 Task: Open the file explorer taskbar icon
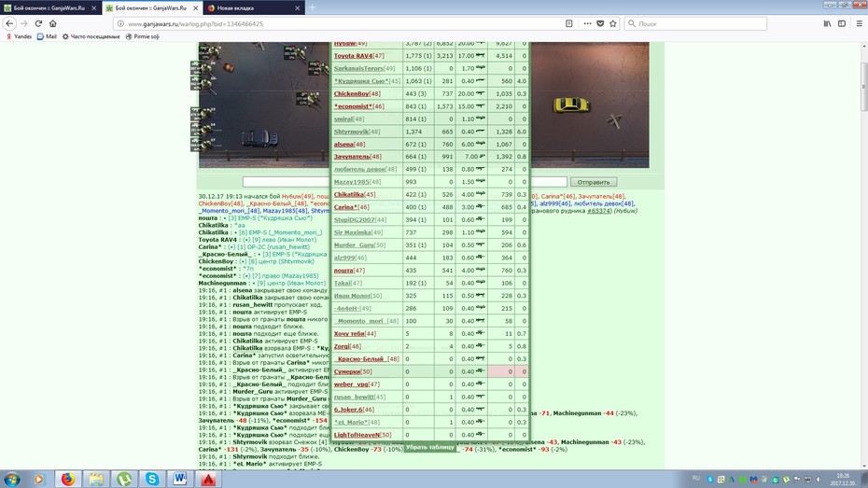tap(96, 479)
